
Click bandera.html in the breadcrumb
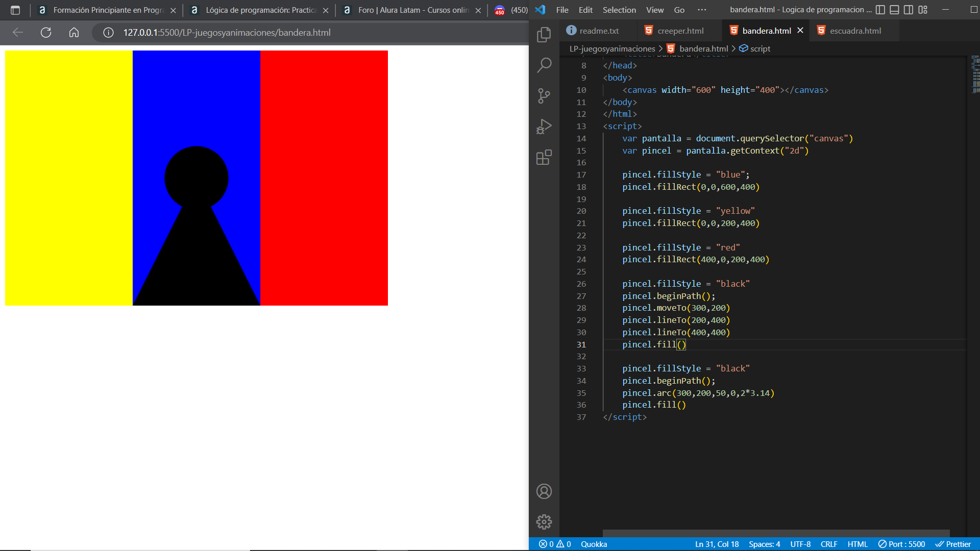(703, 48)
